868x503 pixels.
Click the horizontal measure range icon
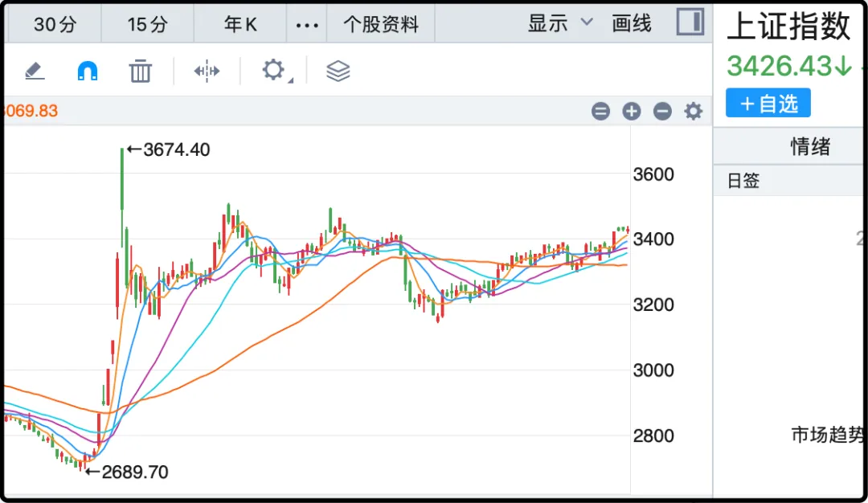207,72
